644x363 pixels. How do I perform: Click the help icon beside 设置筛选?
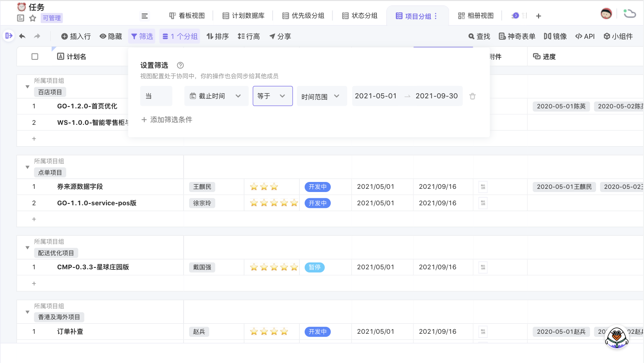180,65
